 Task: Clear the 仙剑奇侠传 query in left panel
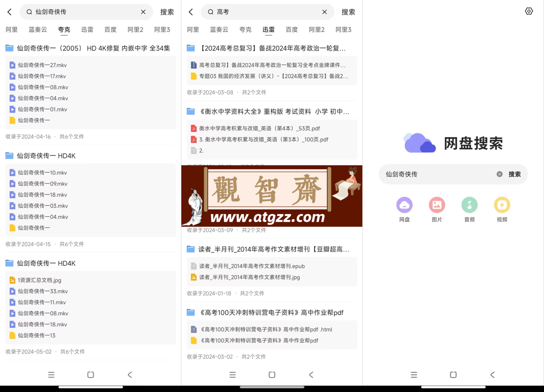point(143,12)
